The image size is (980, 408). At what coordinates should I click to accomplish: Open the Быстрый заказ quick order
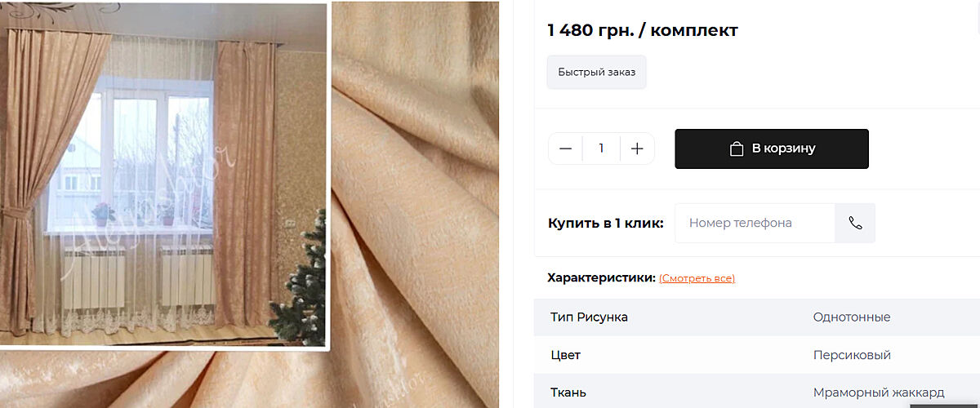click(x=596, y=72)
